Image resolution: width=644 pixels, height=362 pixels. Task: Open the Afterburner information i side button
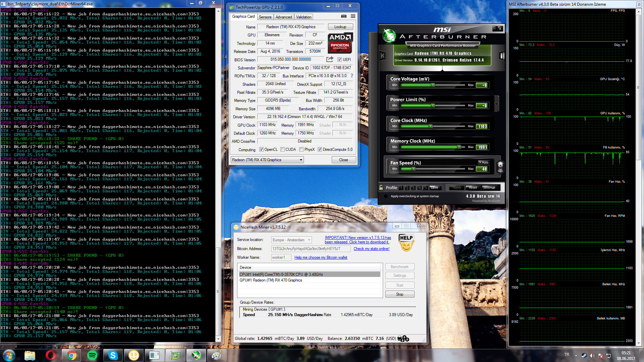tap(502, 56)
